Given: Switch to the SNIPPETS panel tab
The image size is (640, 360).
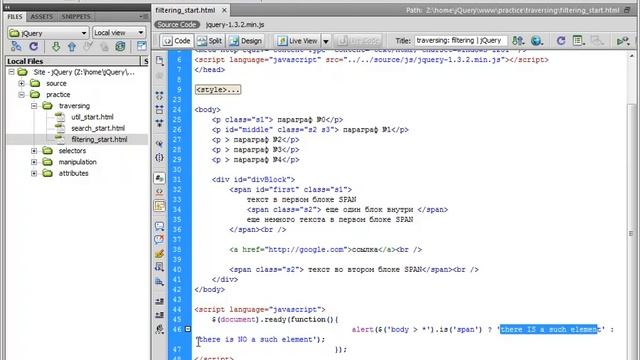Looking at the screenshot, I should click(x=76, y=17).
